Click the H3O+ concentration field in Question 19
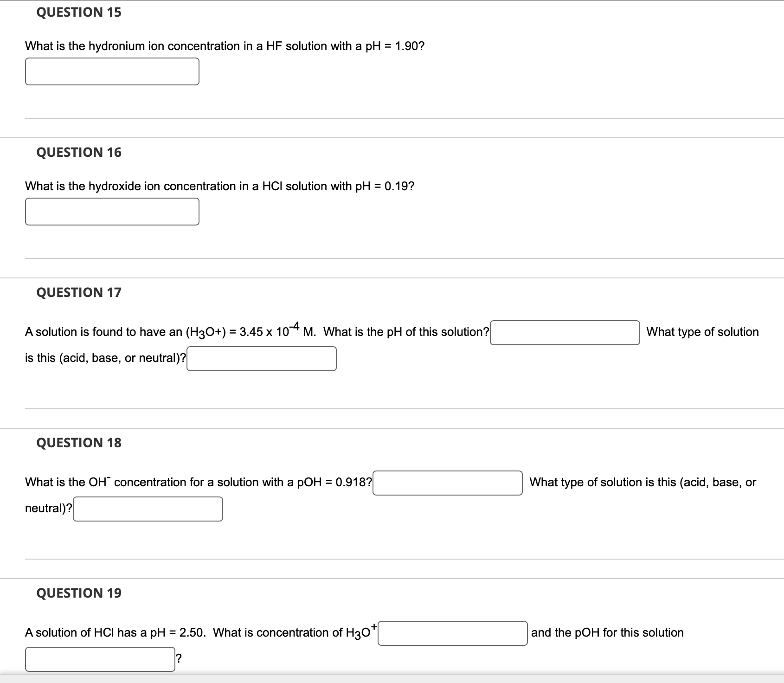The height and width of the screenshot is (683, 784). pyautogui.click(x=452, y=633)
